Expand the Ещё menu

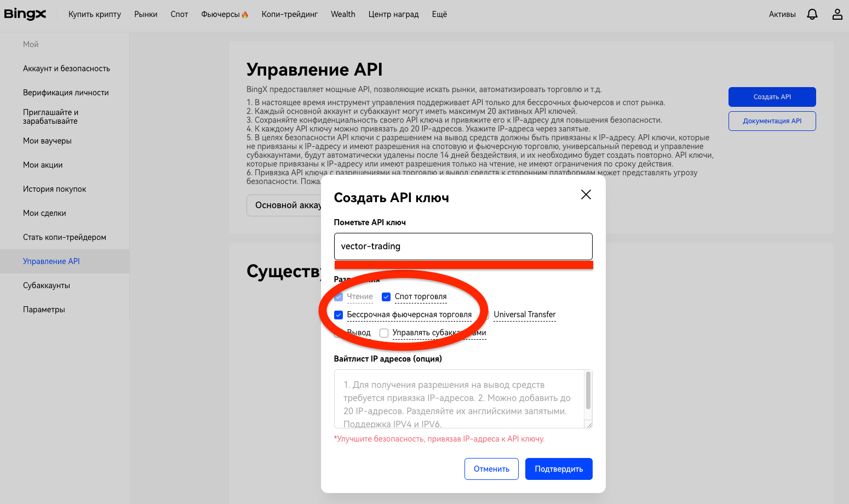click(x=439, y=14)
